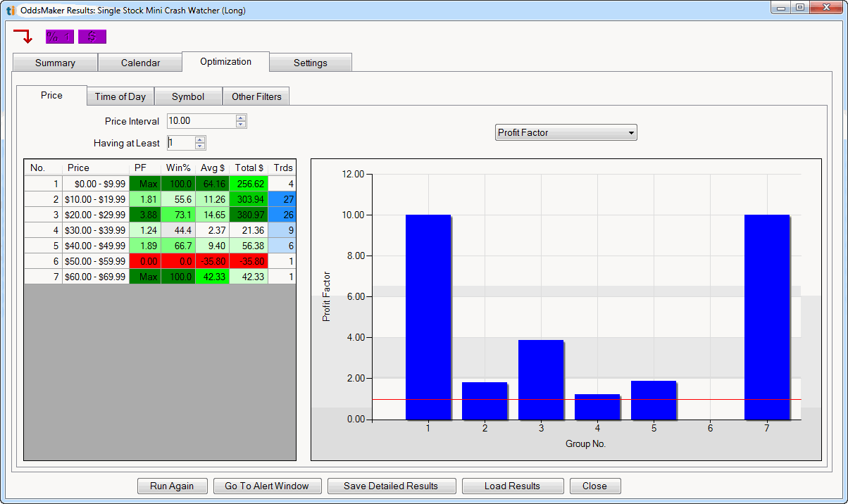Screen dimensions: 848x504
Task: Click the purple percent icon
Action: [59, 37]
